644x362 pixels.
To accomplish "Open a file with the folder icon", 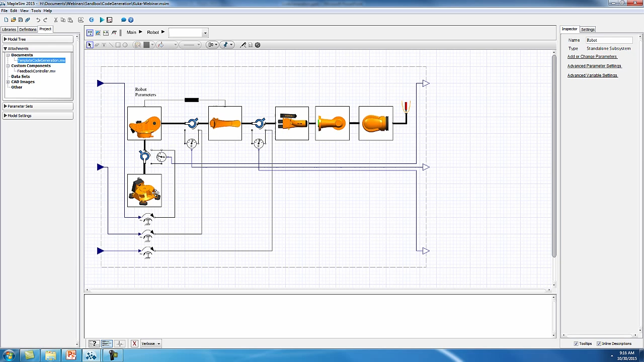I will pyautogui.click(x=13, y=20).
